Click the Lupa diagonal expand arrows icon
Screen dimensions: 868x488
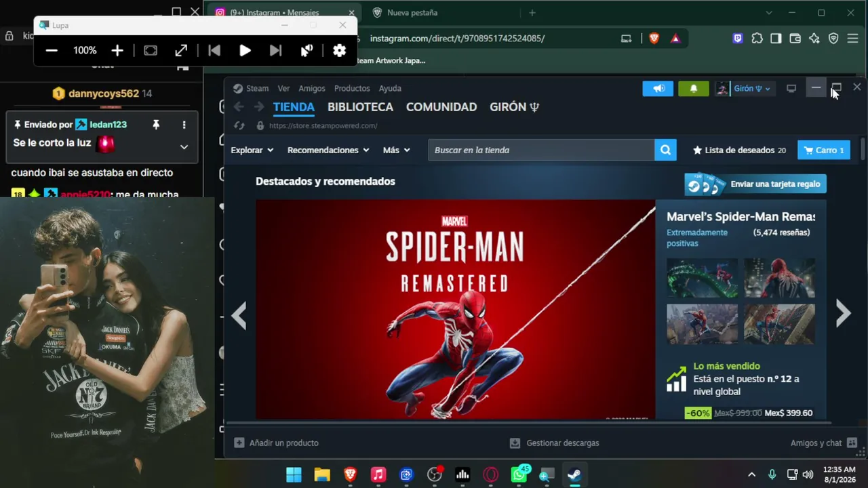(181, 50)
